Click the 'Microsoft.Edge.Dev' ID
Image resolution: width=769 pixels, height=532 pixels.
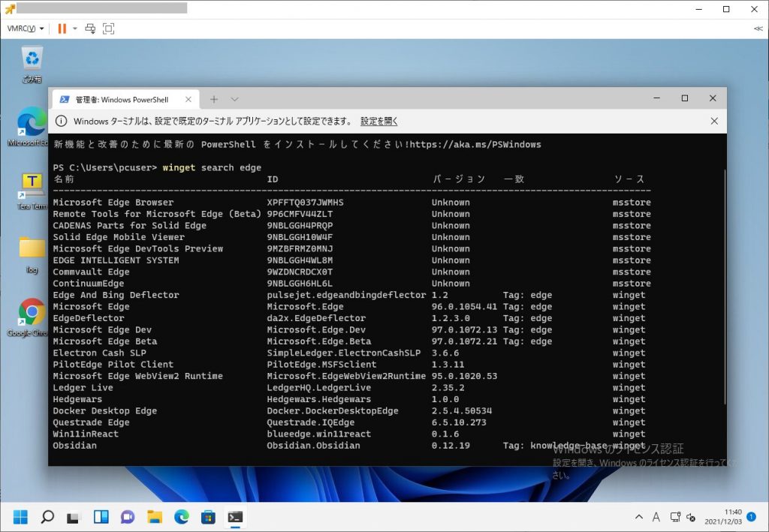click(316, 330)
